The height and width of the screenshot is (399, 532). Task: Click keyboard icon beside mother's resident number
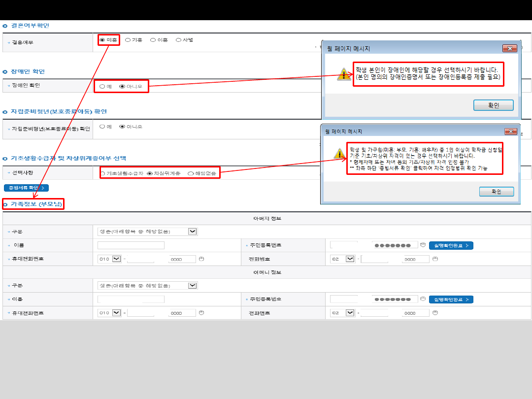(423, 299)
